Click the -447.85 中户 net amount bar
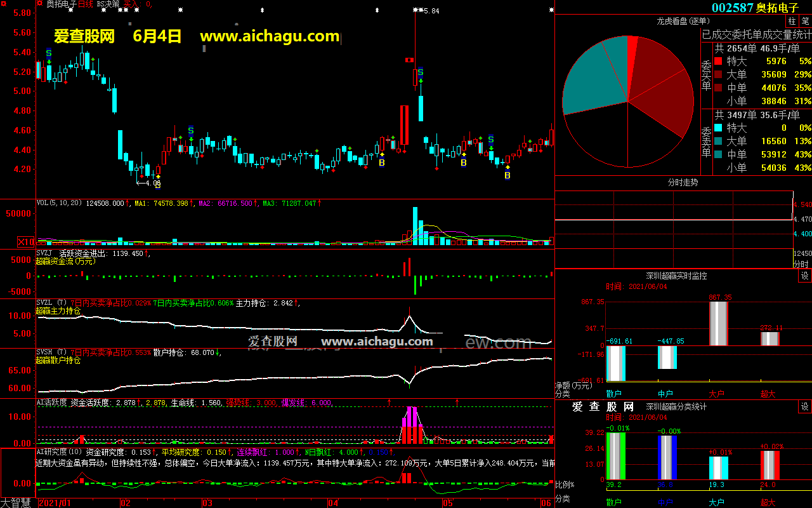The height and width of the screenshot is (508, 812). click(x=667, y=358)
